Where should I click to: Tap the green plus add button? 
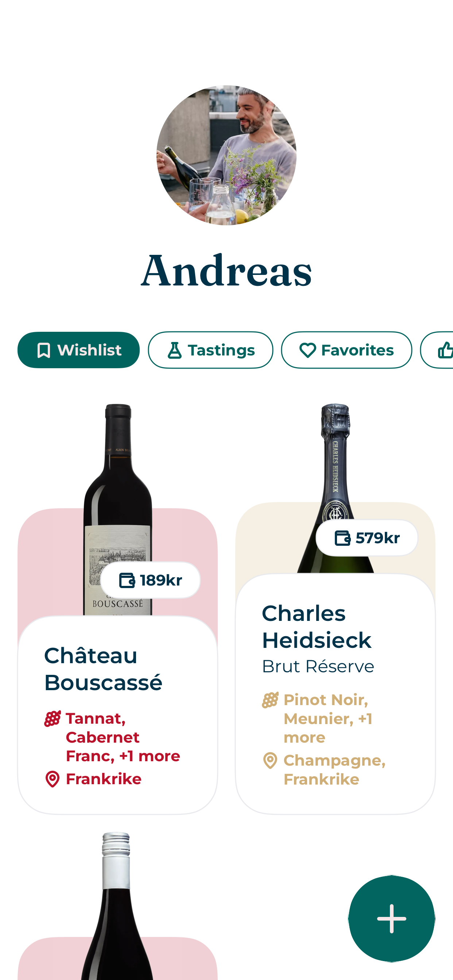[x=391, y=918]
